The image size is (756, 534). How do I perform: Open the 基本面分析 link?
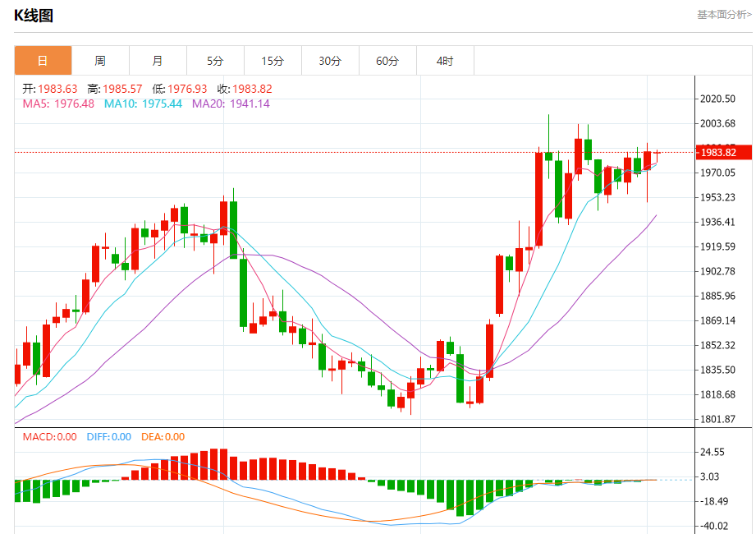pyautogui.click(x=724, y=15)
